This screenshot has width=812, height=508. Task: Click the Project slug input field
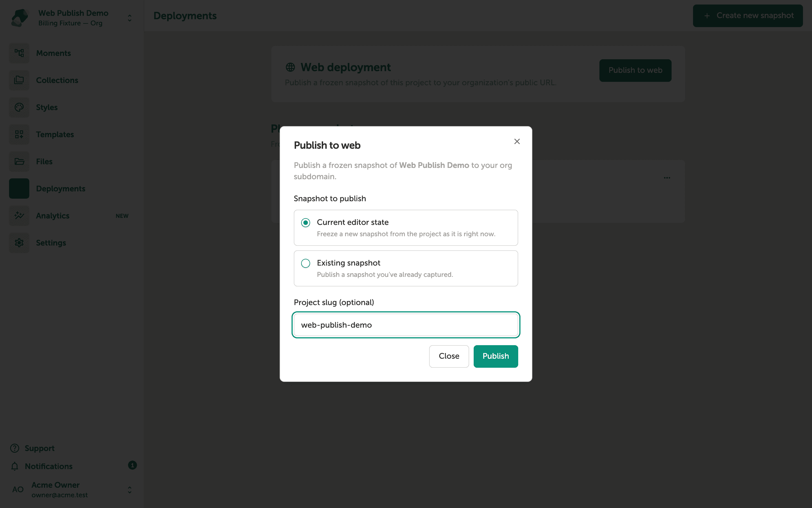coord(406,325)
